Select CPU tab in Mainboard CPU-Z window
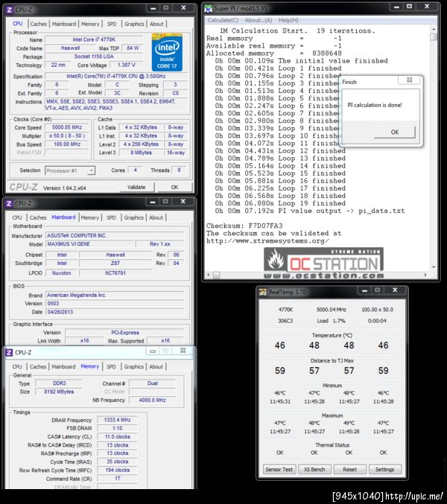447x504 pixels. [17, 217]
